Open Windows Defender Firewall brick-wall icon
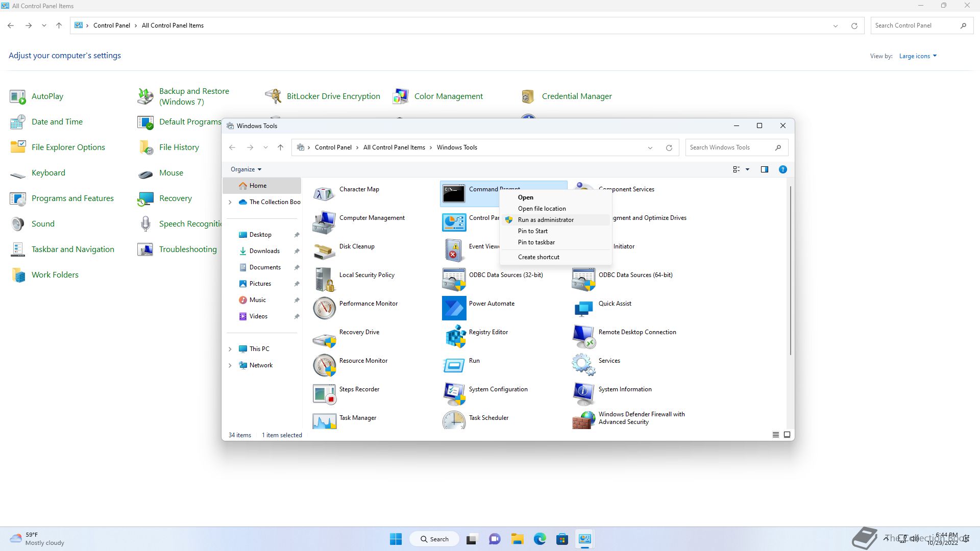The height and width of the screenshot is (551, 980). pos(583,421)
